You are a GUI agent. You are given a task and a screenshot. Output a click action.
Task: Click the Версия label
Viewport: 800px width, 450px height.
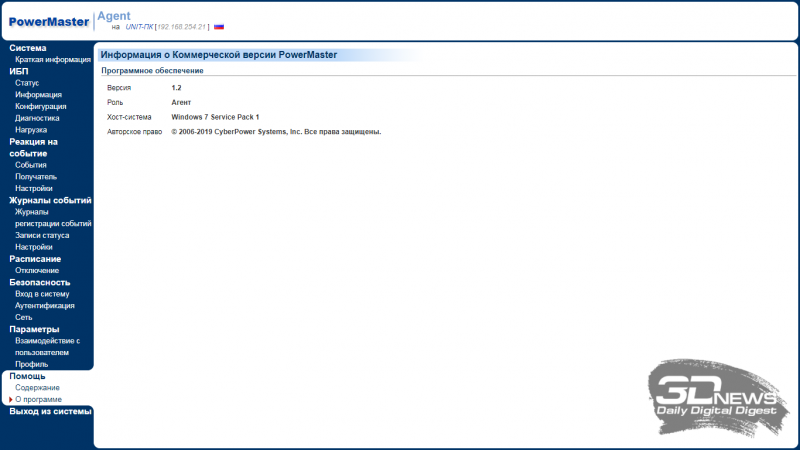click(x=119, y=88)
